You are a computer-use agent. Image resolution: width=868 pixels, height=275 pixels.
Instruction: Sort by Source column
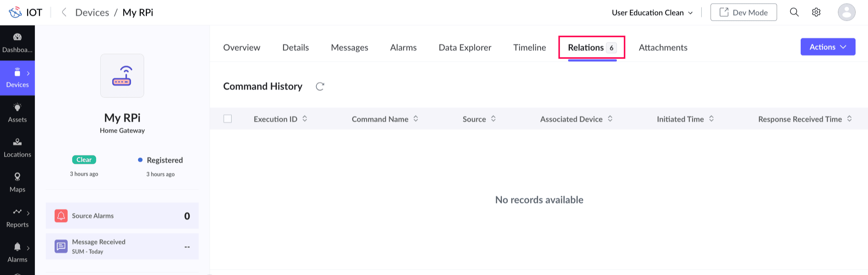click(x=493, y=118)
